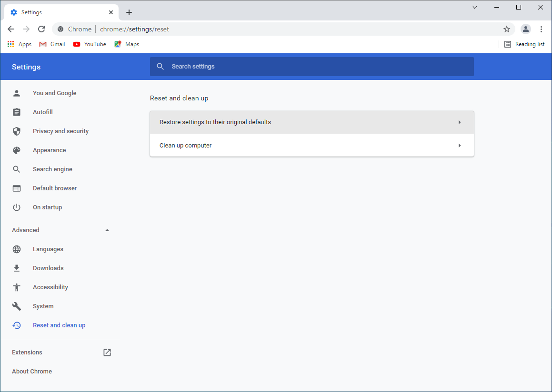Open the Gmail bookmark

[52, 44]
